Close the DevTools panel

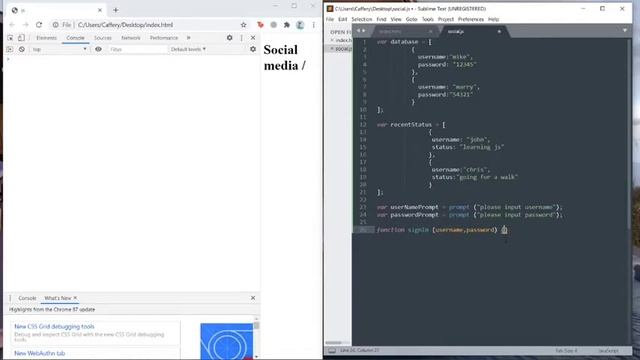[253, 38]
